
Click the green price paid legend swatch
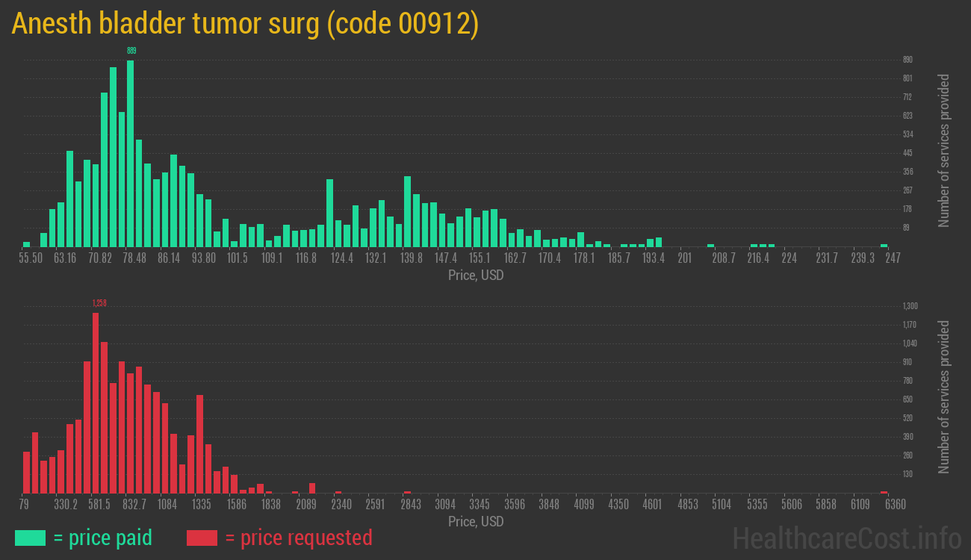point(30,538)
